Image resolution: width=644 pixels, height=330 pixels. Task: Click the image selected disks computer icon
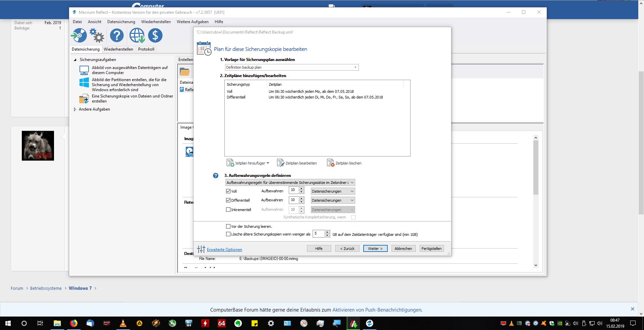pos(84,70)
